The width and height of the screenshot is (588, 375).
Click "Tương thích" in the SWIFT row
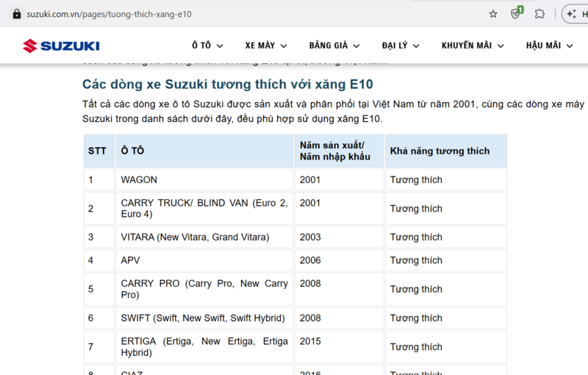point(416,318)
